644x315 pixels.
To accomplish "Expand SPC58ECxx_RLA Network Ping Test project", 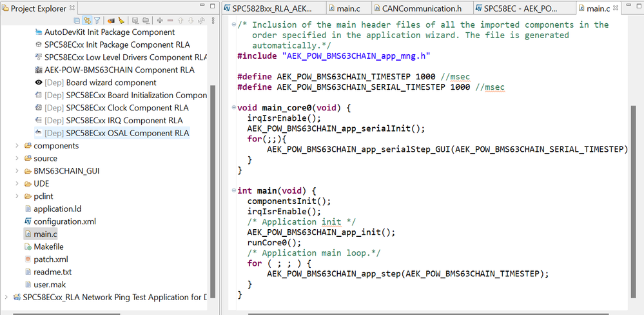I will click(x=6, y=298).
